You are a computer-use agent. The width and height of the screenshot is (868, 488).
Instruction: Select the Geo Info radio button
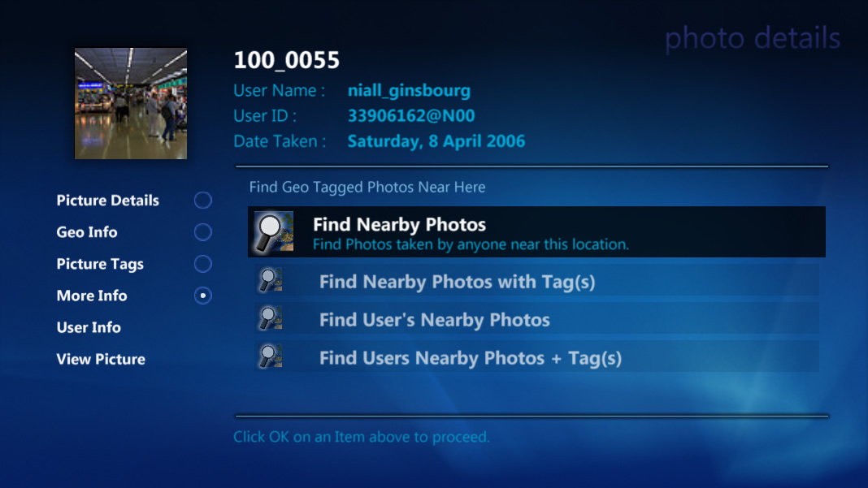[202, 232]
